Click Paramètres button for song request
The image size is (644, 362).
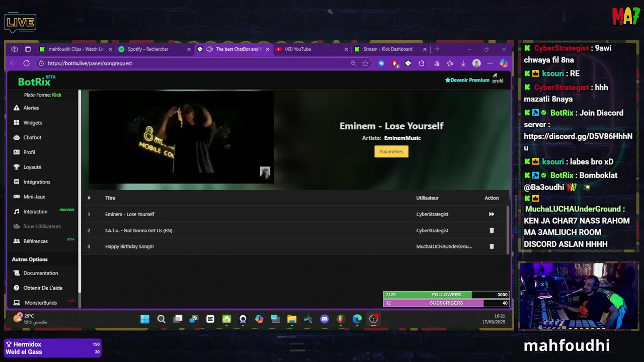pyautogui.click(x=391, y=151)
